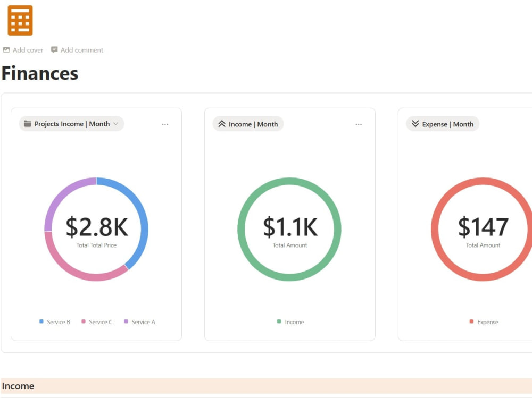Image resolution: width=532 pixels, height=398 pixels.
Task: Click the Service B legend label
Action: [x=59, y=322]
